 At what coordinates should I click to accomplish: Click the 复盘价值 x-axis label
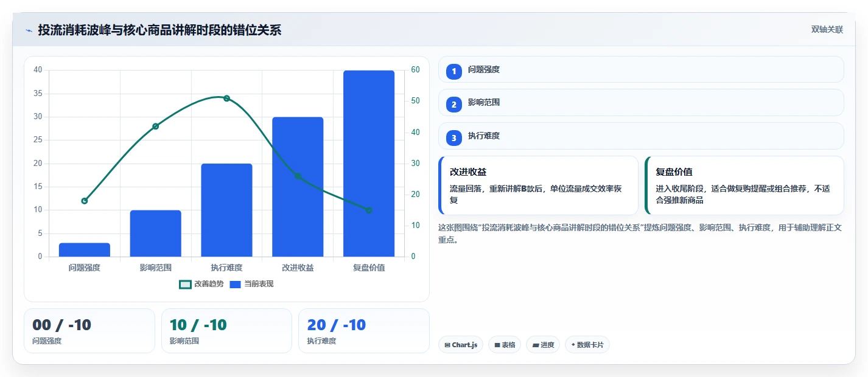pos(369,268)
